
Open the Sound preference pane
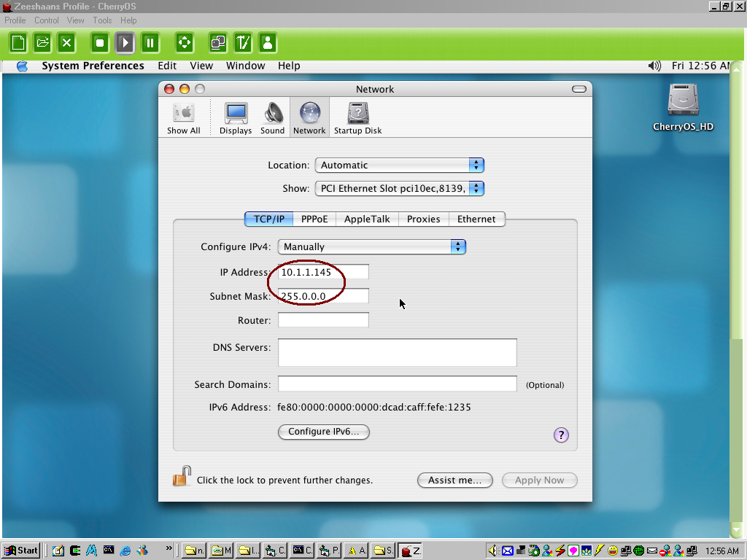(x=273, y=119)
